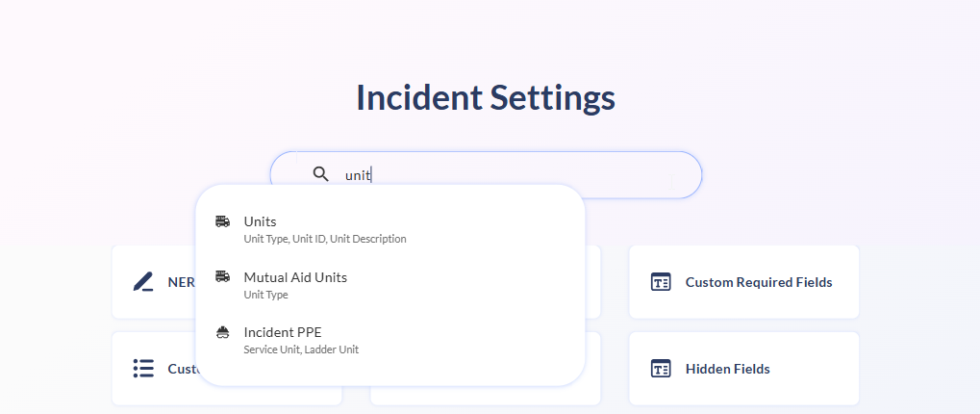The width and height of the screenshot is (980, 414).
Task: Click the "Unit Type" subtitle under Mutual Aid Units
Action: click(x=265, y=295)
